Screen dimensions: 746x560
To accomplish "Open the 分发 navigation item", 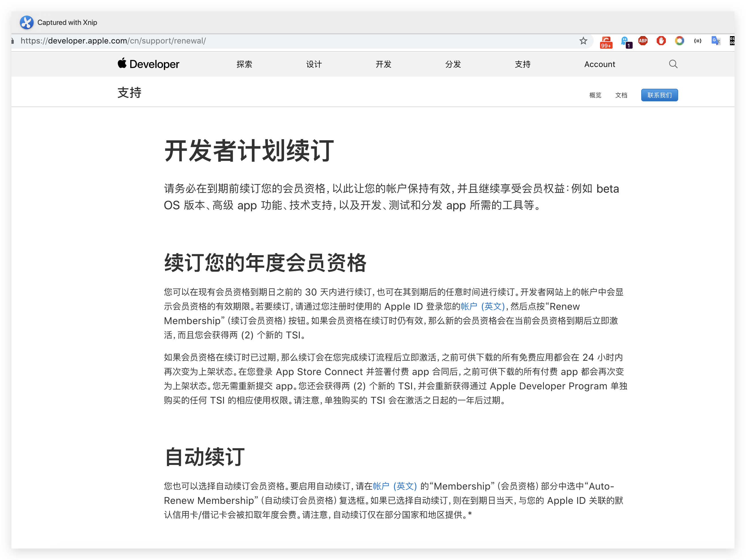I will coord(453,64).
